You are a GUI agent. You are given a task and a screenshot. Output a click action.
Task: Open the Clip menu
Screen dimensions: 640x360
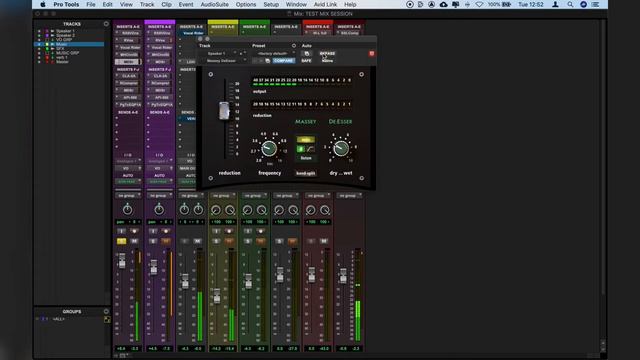167,4
